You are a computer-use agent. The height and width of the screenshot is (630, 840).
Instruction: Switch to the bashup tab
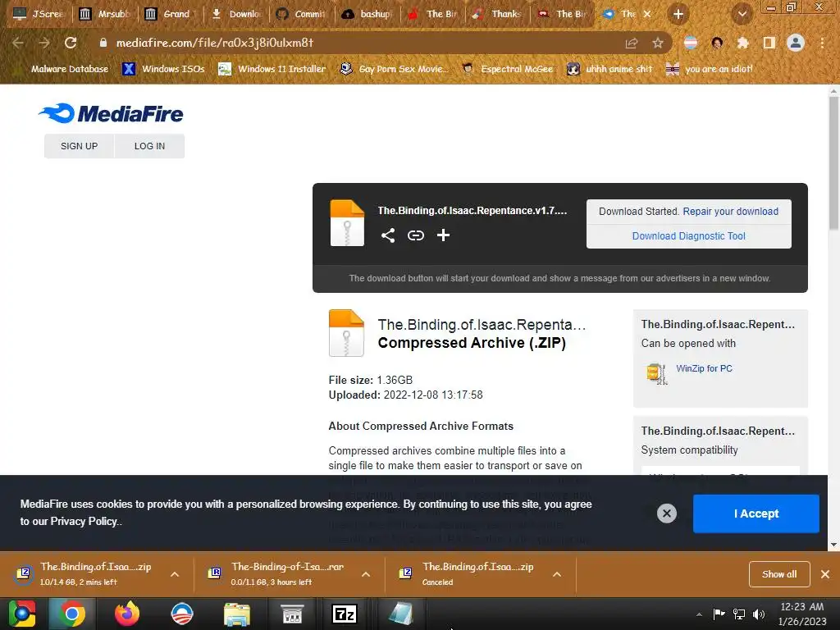click(x=367, y=14)
